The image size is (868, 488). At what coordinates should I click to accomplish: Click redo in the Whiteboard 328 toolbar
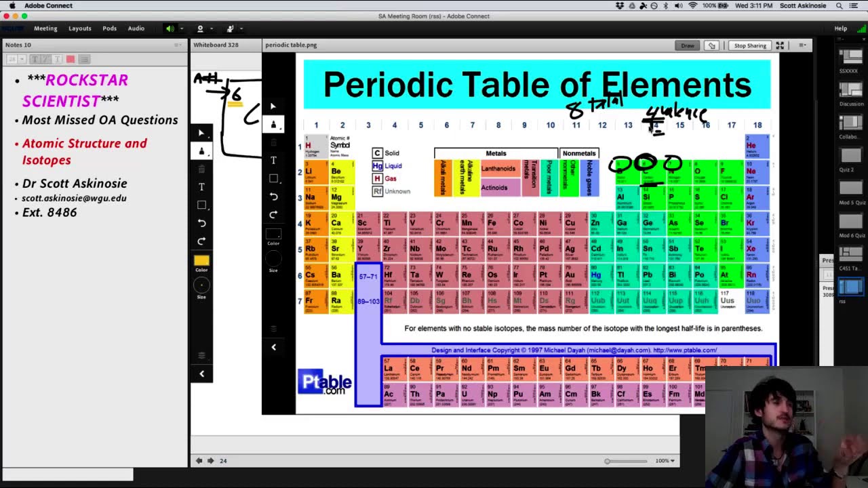click(x=201, y=241)
